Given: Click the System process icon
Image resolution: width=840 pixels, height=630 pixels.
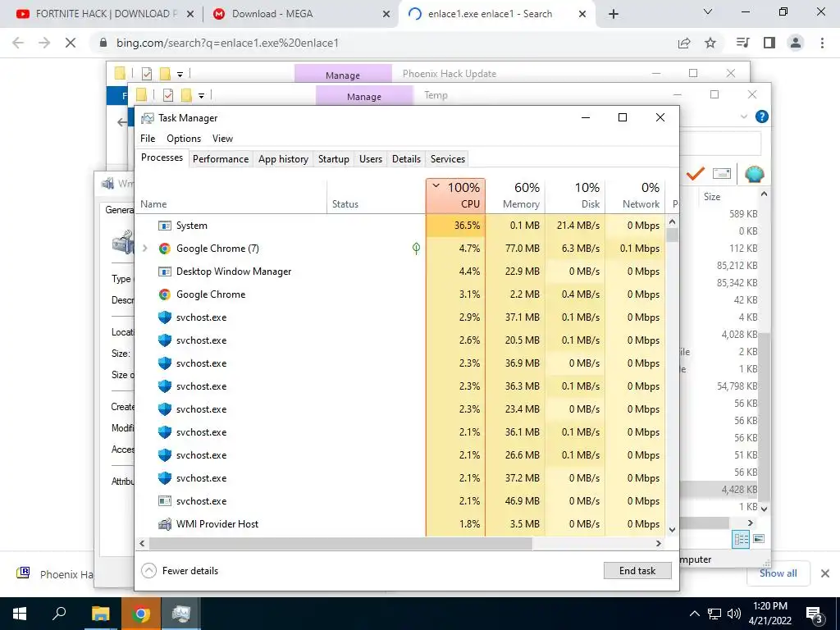Looking at the screenshot, I should pos(164,226).
